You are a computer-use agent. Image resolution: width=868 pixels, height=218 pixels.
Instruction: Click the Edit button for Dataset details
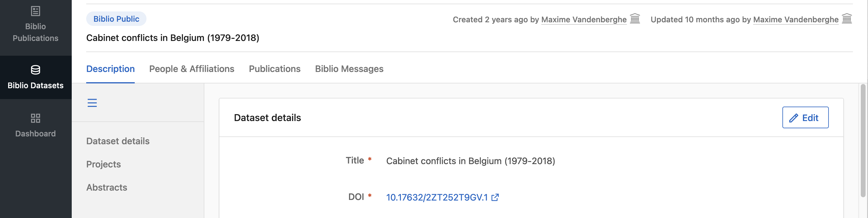click(x=805, y=117)
